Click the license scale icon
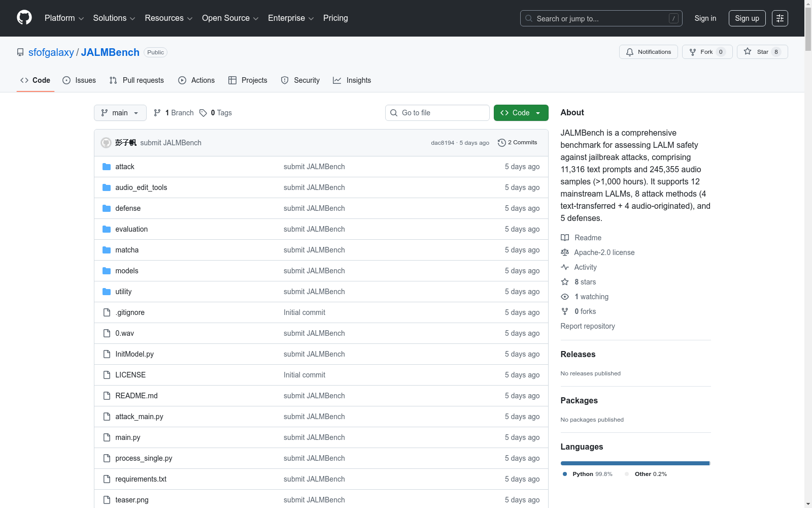The height and width of the screenshot is (508, 812). [x=565, y=252]
